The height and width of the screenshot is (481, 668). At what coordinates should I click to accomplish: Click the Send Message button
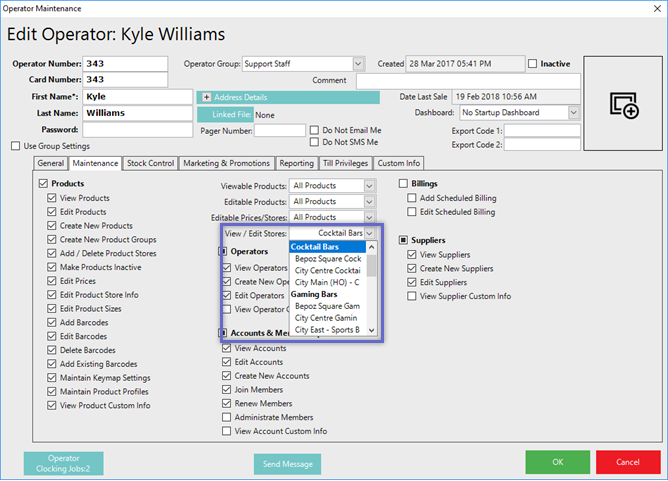pyautogui.click(x=287, y=464)
